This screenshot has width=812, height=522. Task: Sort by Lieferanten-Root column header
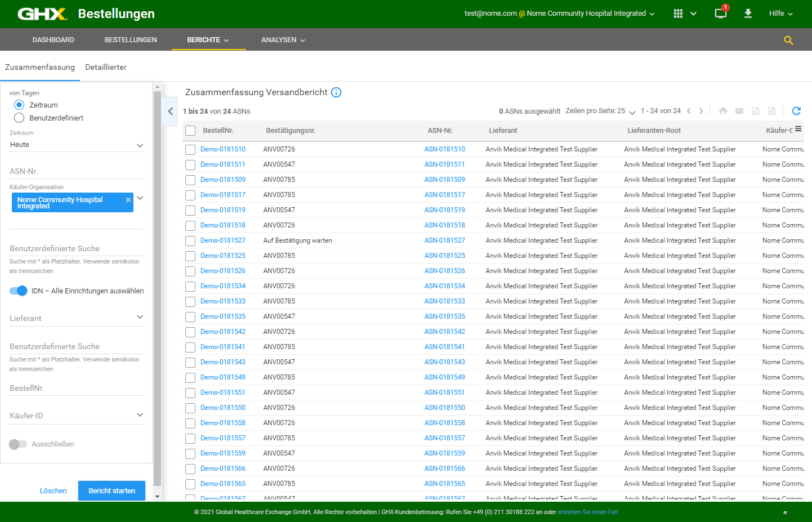click(654, 131)
